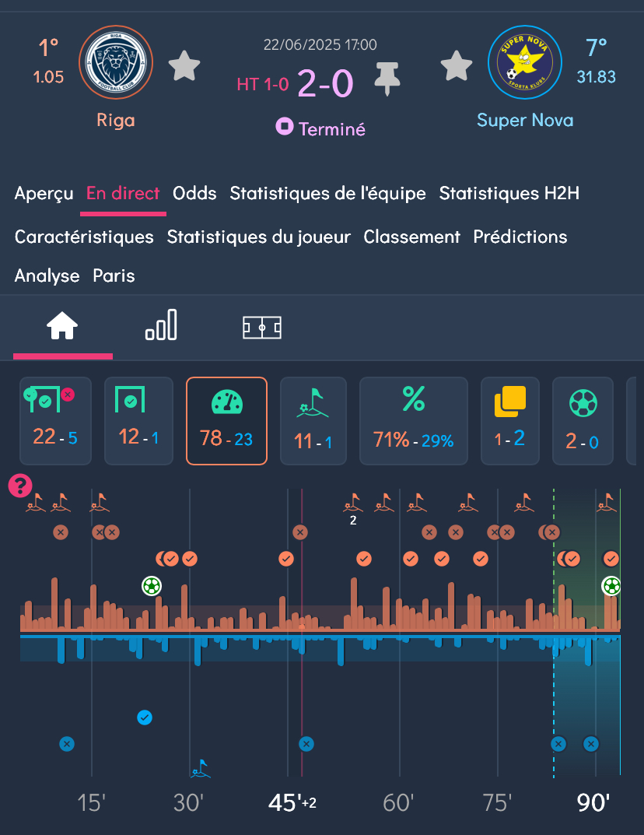The height and width of the screenshot is (835, 644).
Task: Select total shots stat card 22-5
Action: (x=55, y=421)
